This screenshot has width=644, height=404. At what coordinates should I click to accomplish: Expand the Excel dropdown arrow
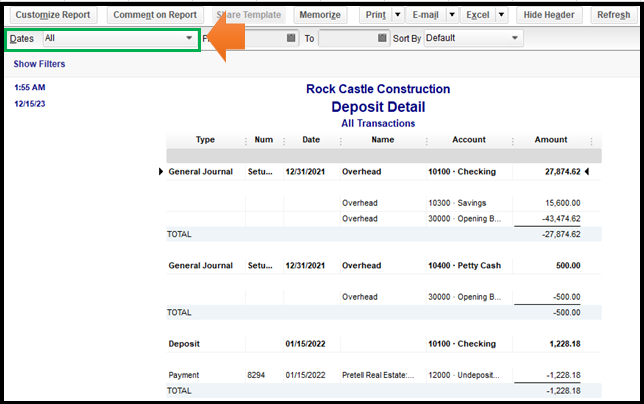(501, 15)
